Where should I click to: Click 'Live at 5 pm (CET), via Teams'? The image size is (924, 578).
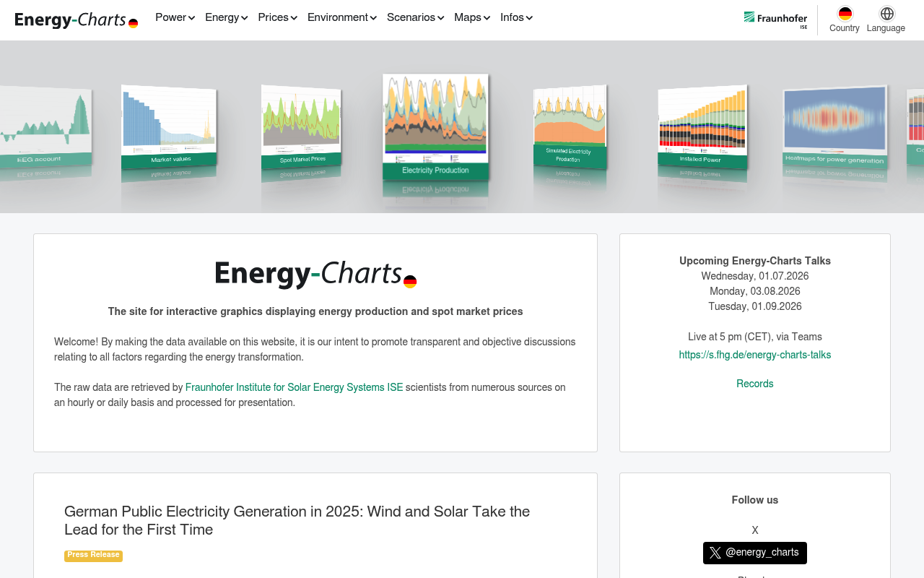(755, 337)
